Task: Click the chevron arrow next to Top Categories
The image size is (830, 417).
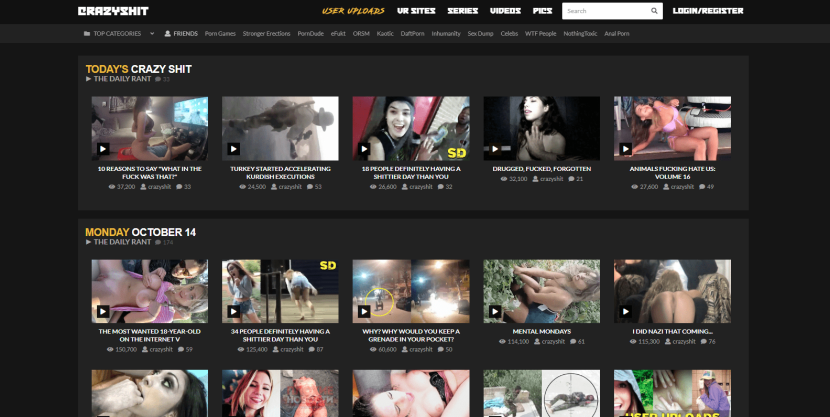Action: point(152,33)
